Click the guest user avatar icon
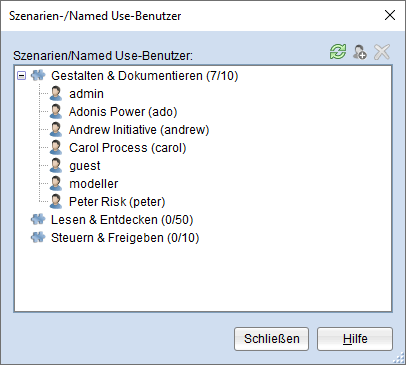Screen dimensions: 406x365 [x=56, y=166]
